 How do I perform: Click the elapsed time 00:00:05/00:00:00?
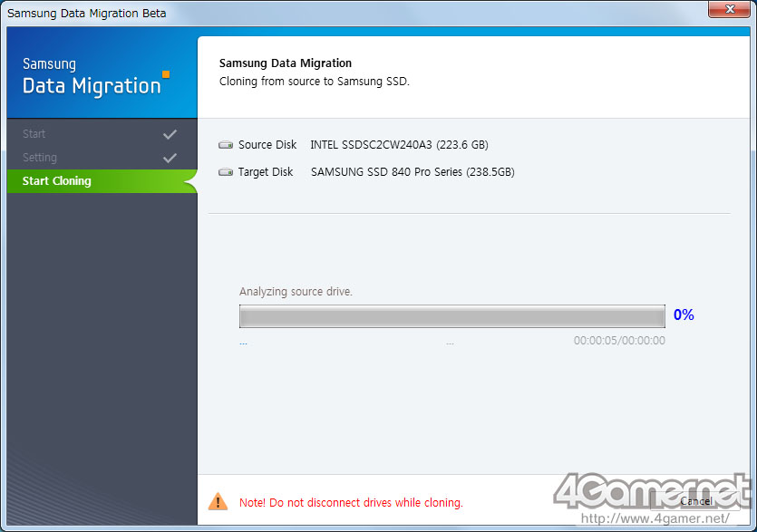pos(619,341)
